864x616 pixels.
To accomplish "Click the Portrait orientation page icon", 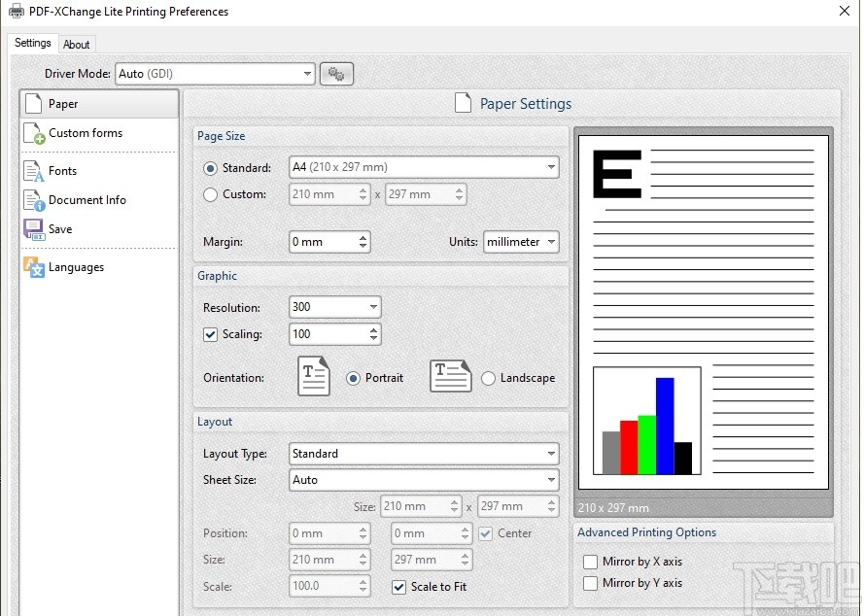I will [x=313, y=377].
